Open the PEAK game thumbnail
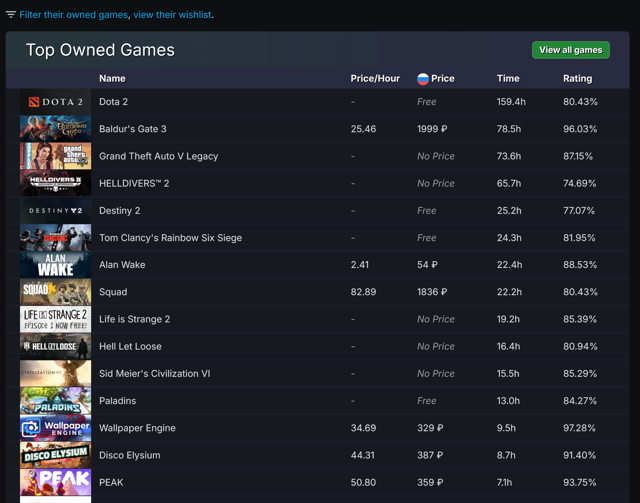This screenshot has width=640, height=503. (56, 482)
